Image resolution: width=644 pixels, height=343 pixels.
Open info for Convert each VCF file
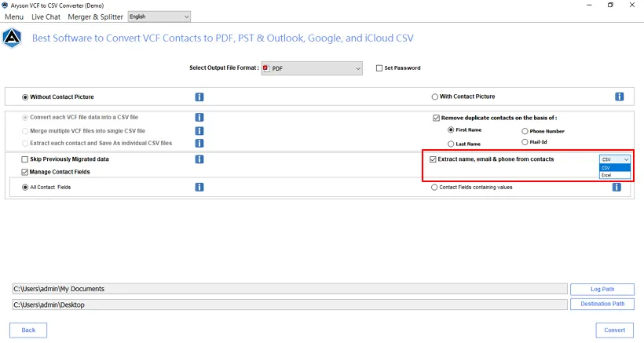199,118
